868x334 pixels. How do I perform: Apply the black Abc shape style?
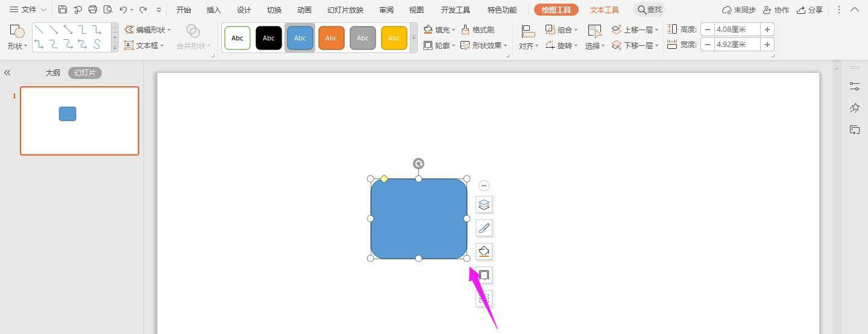[269, 38]
